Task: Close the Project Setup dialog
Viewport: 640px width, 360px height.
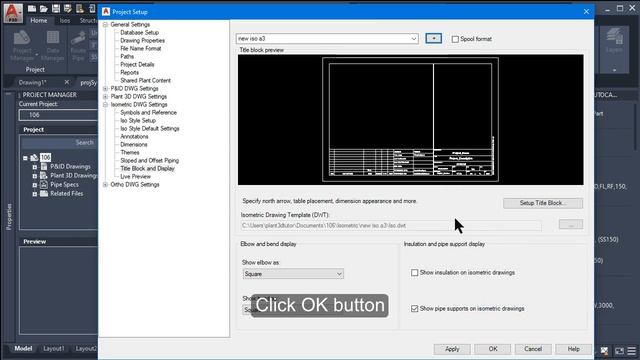Action: pos(586,11)
